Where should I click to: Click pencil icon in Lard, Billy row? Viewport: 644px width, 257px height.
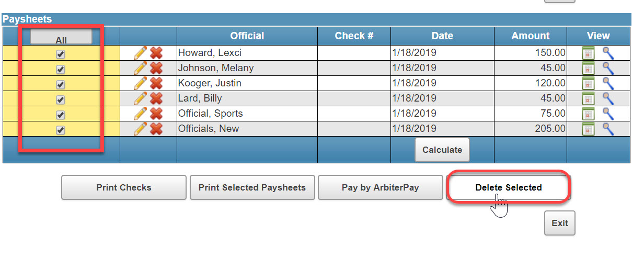(140, 98)
